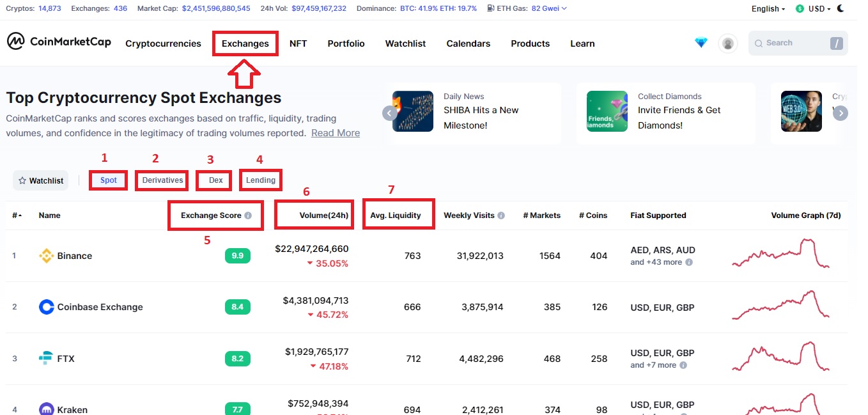Screen dimensions: 868x415
Task: Click the green USD currency icon
Action: click(x=800, y=9)
